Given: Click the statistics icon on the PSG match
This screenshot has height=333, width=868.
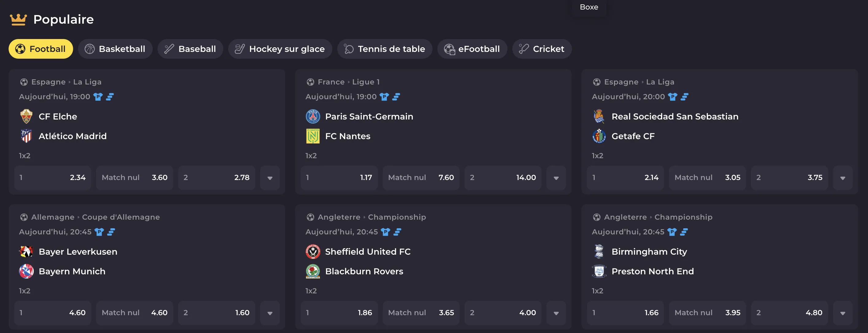Looking at the screenshot, I should pos(396,97).
